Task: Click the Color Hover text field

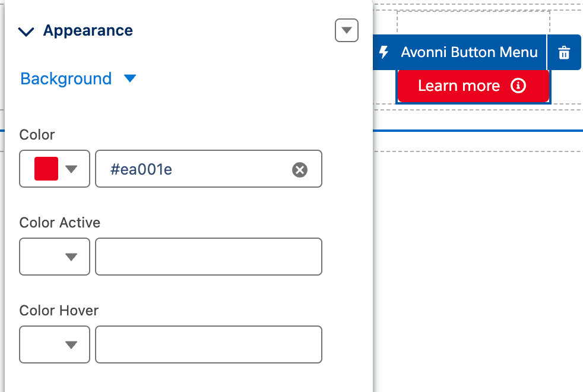Action: pyautogui.click(x=208, y=344)
